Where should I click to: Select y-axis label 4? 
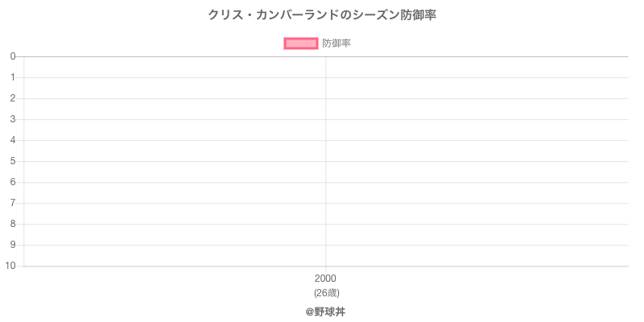[13, 140]
